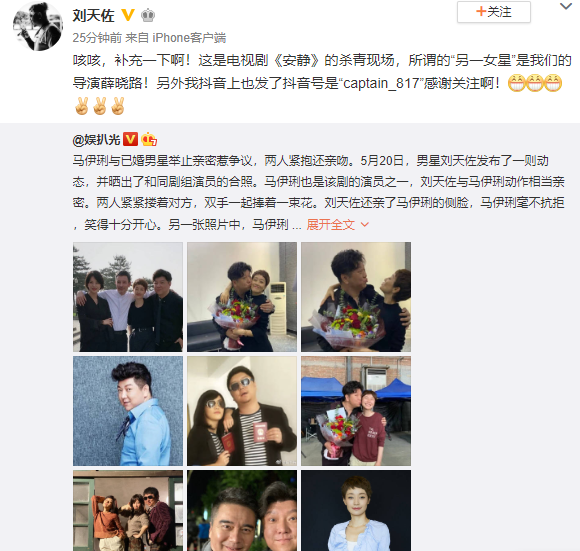
Task: Click the grey crown membership icon
Action: 148,16
